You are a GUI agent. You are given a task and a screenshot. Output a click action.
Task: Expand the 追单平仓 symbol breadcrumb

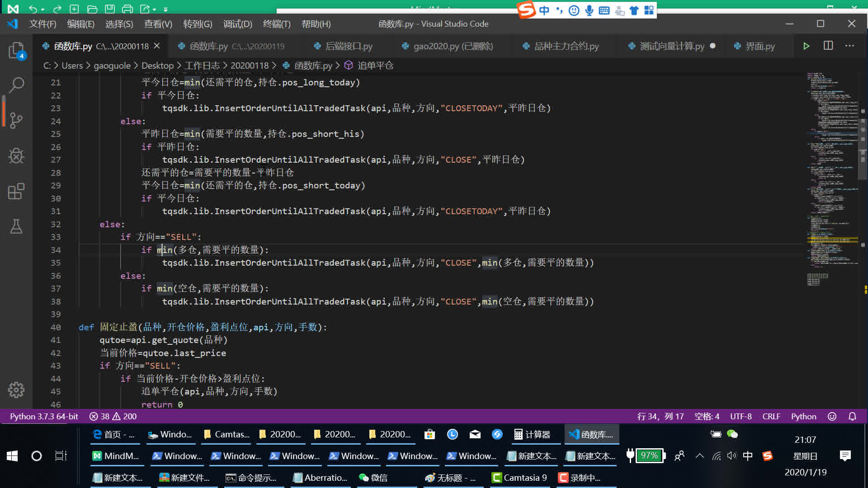(369, 66)
